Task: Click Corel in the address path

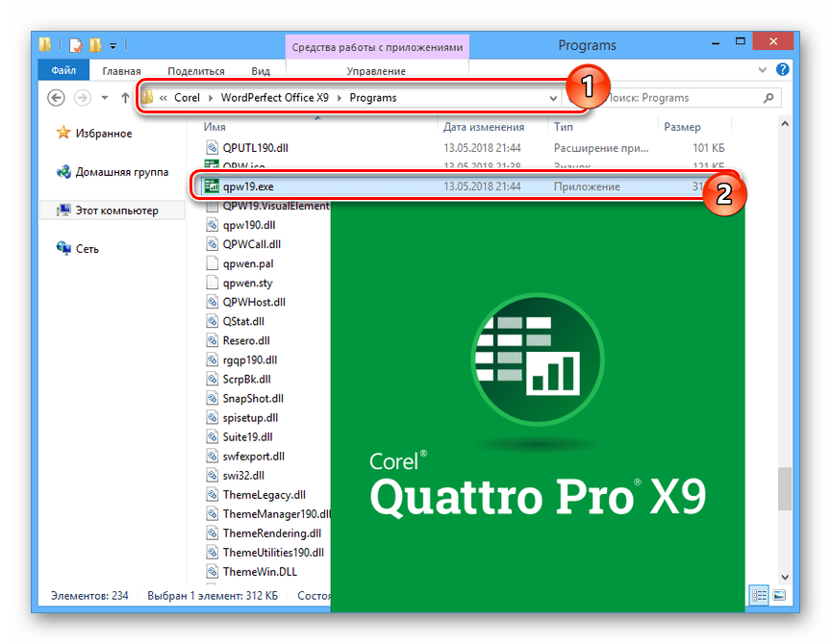Action: pyautogui.click(x=187, y=98)
